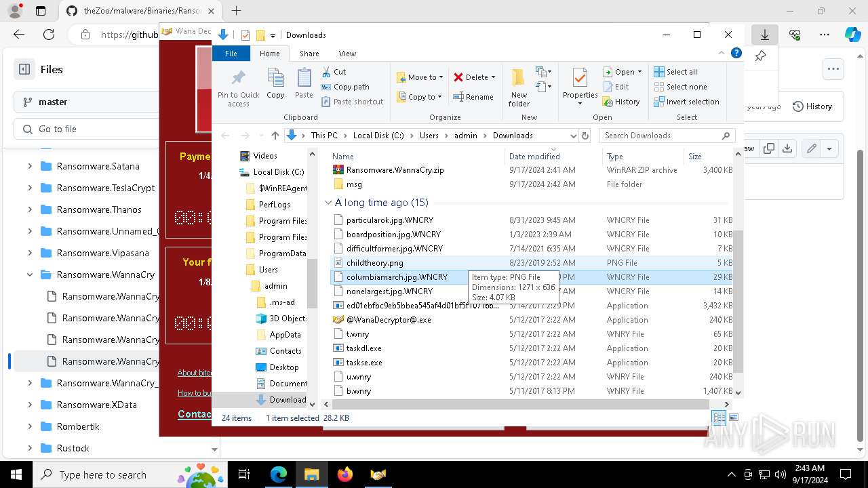Open the Move to dropdown
Image resolution: width=868 pixels, height=488 pixels.
(x=420, y=77)
